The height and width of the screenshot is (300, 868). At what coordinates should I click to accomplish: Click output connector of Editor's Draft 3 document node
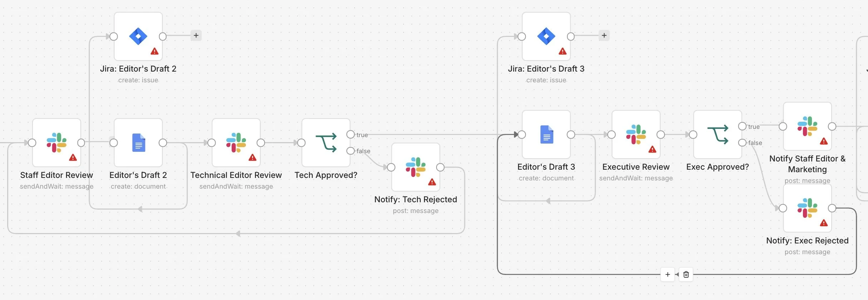pos(571,135)
